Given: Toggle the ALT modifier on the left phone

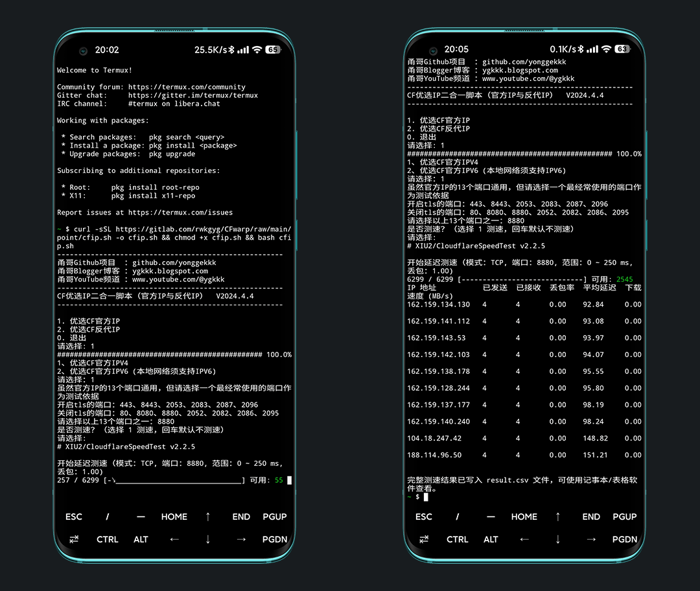Looking at the screenshot, I should [141, 539].
